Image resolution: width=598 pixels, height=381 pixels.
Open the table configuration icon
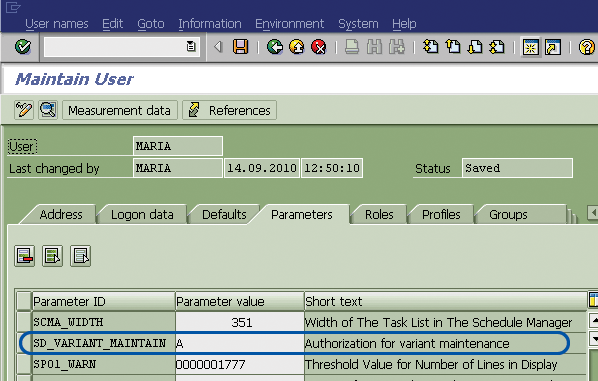click(x=593, y=300)
